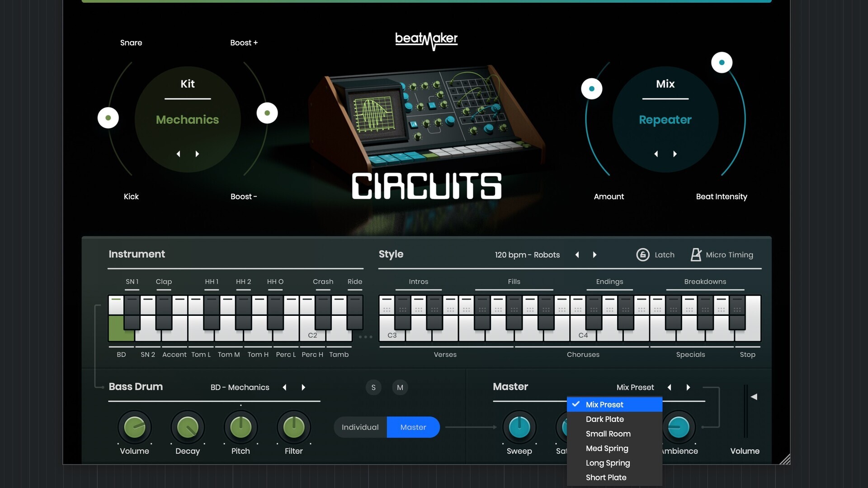The image size is (868, 488).
Task: Click the Bass Drum Pitch knob
Action: (241, 427)
